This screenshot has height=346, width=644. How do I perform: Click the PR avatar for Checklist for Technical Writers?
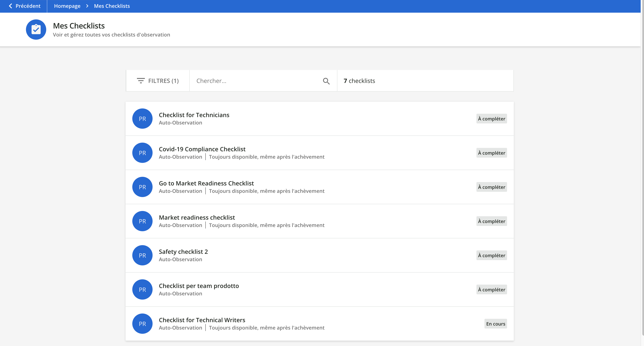pos(142,323)
